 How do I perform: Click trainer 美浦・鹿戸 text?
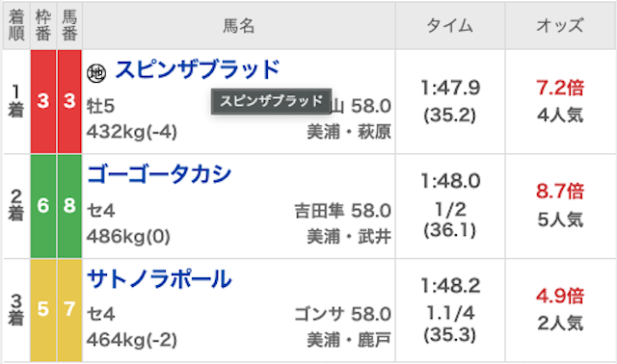click(x=349, y=340)
